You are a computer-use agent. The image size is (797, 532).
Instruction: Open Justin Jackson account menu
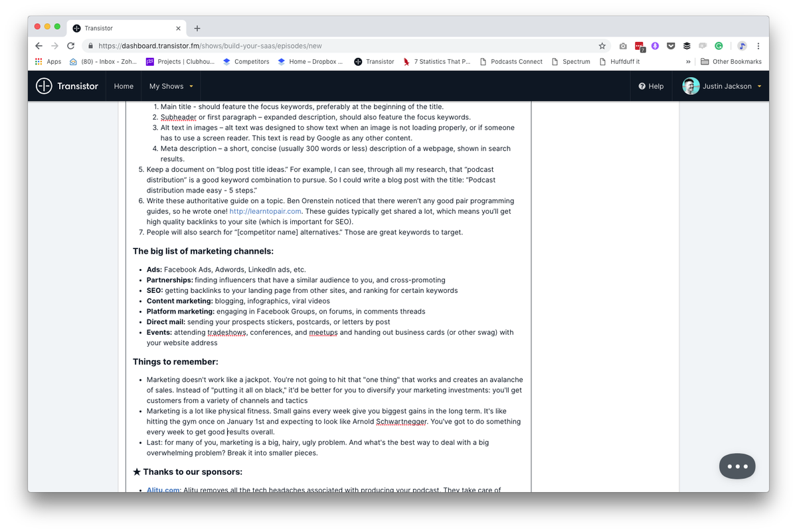[x=722, y=86]
